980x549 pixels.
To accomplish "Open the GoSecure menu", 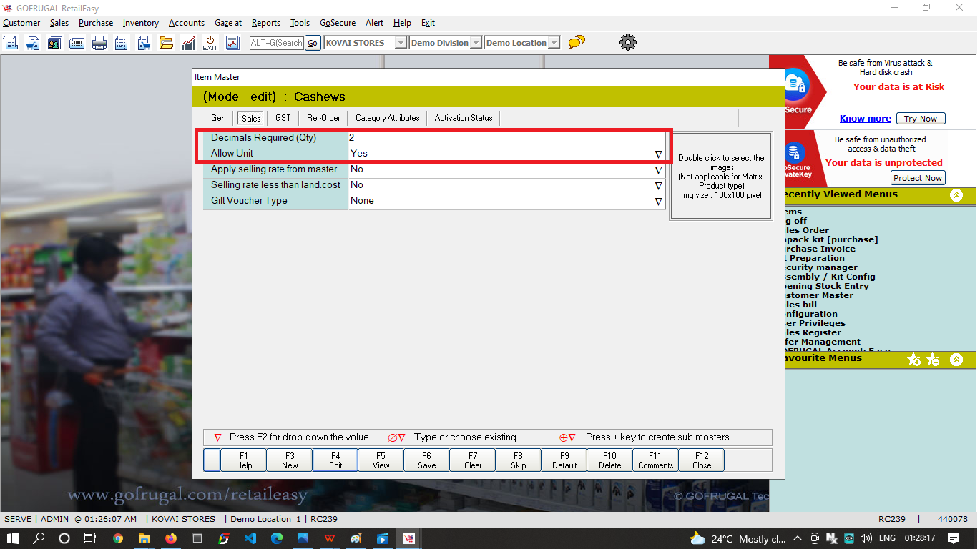I will pos(337,23).
